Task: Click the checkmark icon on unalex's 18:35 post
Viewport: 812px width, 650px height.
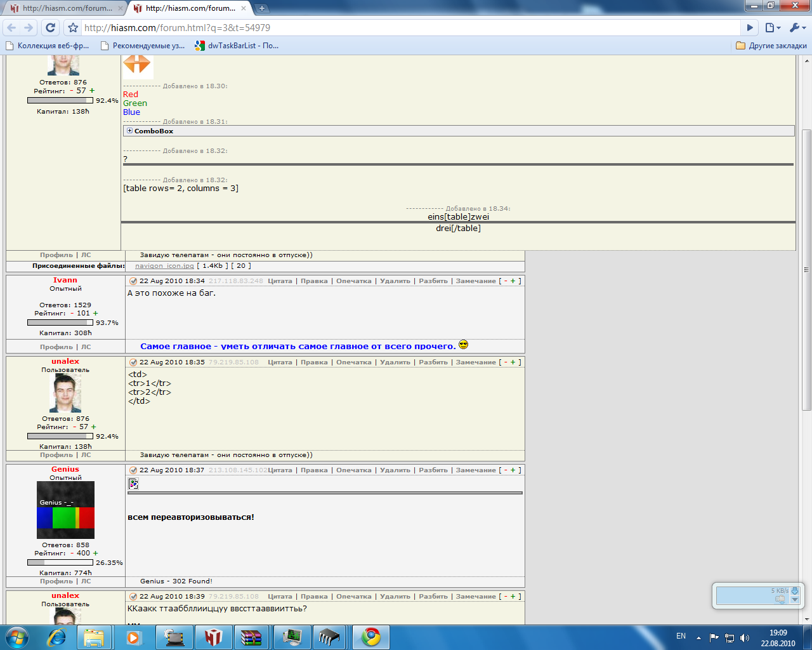Action: (133, 362)
